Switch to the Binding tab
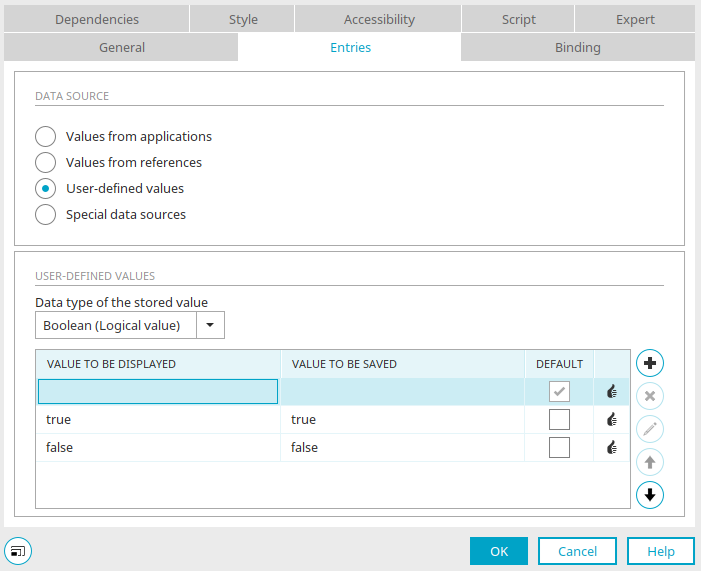This screenshot has height=571, width=701. pyautogui.click(x=578, y=47)
